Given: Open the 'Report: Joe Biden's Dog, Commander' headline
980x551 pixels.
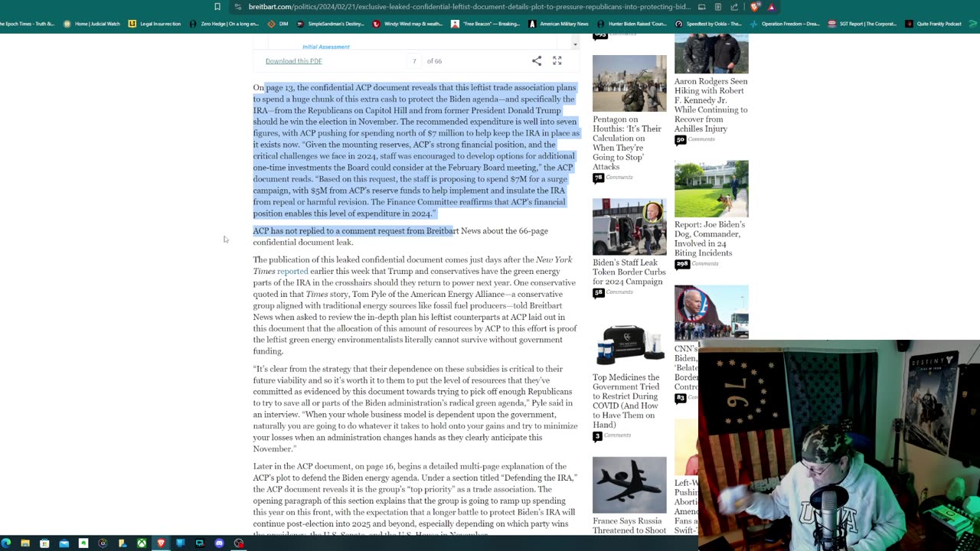Looking at the screenshot, I should (710, 239).
